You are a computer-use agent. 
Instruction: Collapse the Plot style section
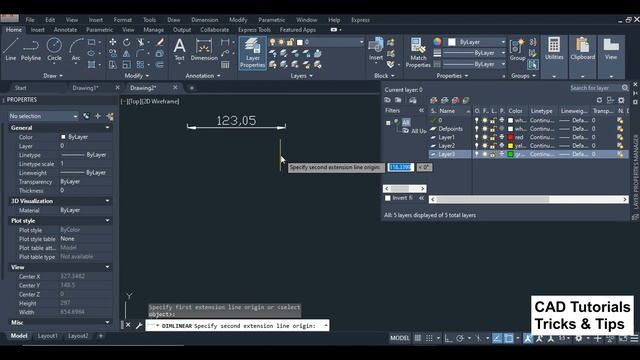(107, 221)
